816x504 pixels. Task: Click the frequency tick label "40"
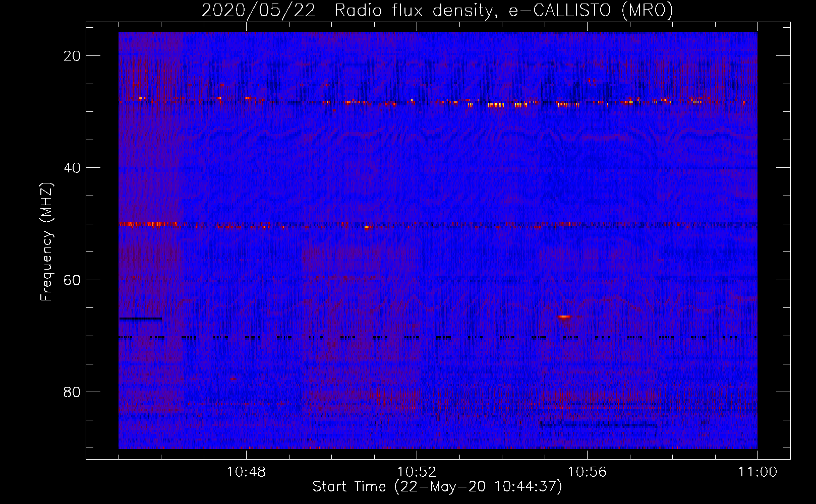point(73,168)
